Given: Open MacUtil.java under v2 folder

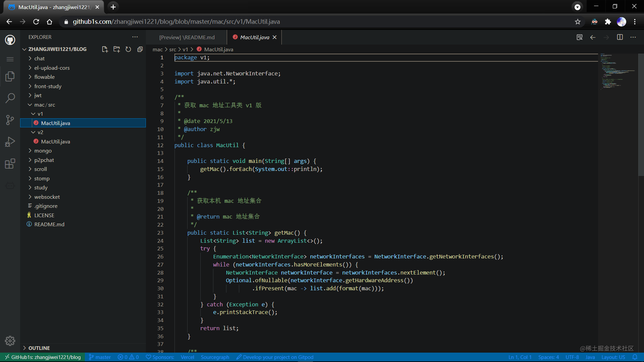Looking at the screenshot, I should coord(83,141).
